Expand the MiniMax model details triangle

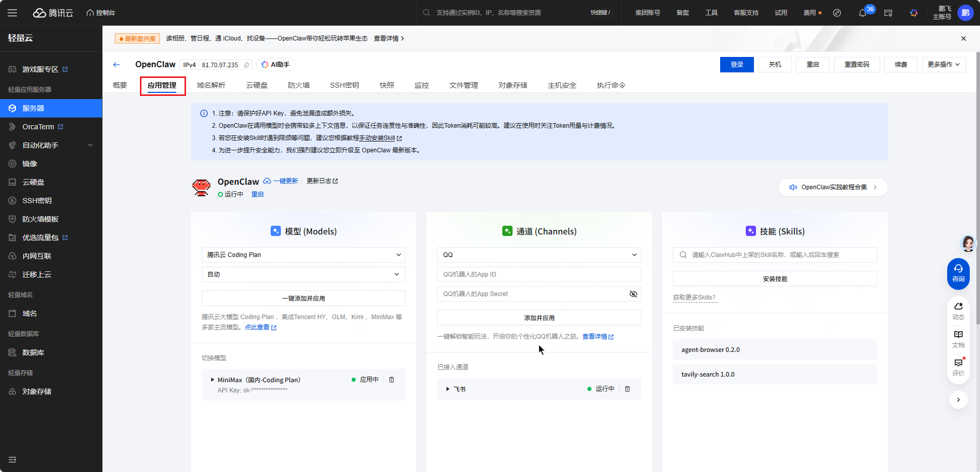[x=212, y=380]
